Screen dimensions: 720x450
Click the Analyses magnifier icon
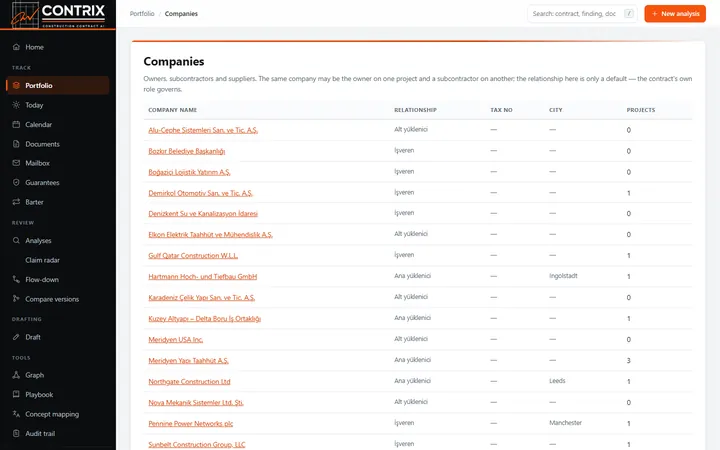(x=16, y=241)
